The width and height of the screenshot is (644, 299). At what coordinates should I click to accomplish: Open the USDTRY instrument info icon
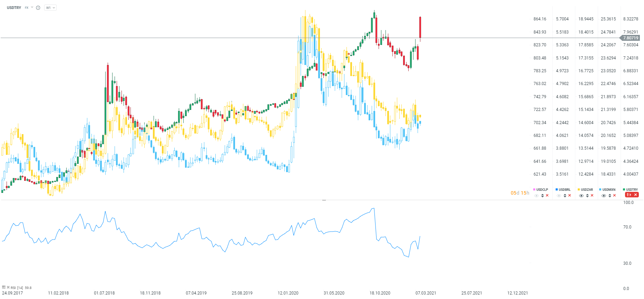tap(38, 8)
